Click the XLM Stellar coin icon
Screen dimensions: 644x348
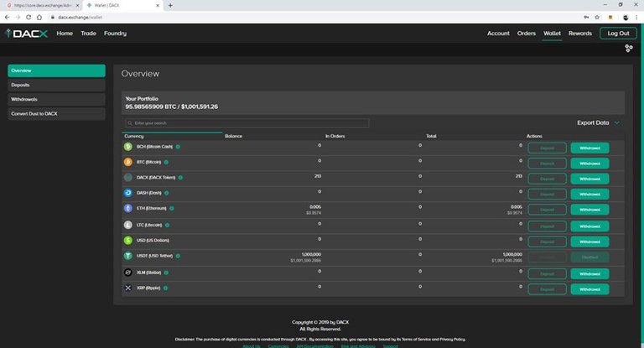[128, 273]
